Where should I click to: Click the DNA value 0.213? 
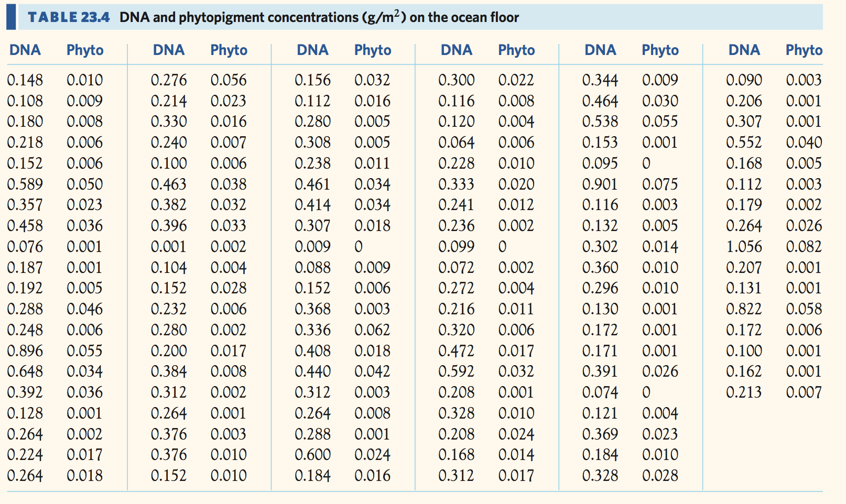[x=743, y=392]
